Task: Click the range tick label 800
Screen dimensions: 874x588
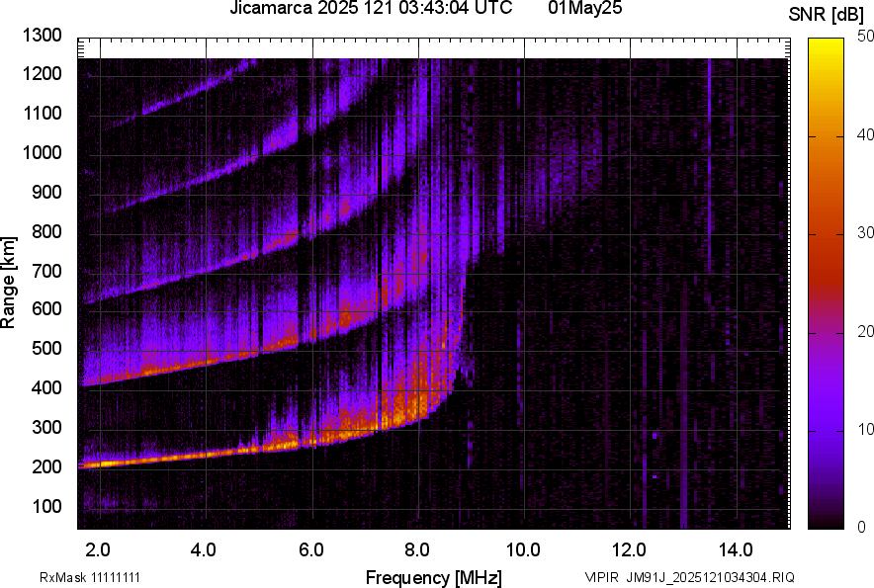Action: (46, 231)
